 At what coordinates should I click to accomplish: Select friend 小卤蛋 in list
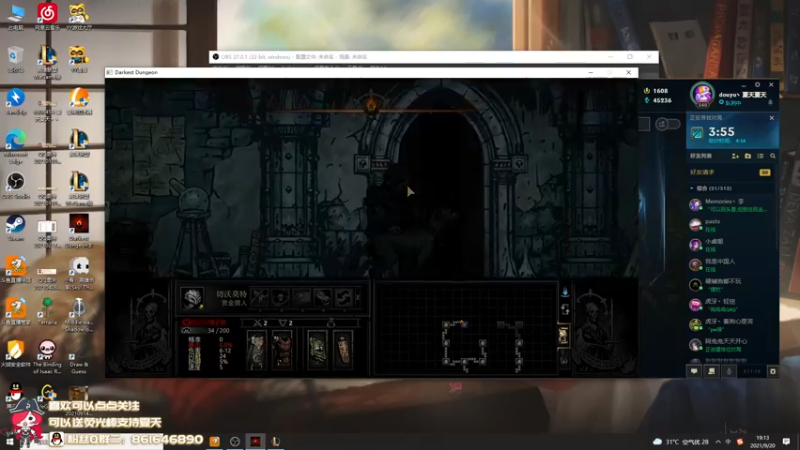click(730, 245)
